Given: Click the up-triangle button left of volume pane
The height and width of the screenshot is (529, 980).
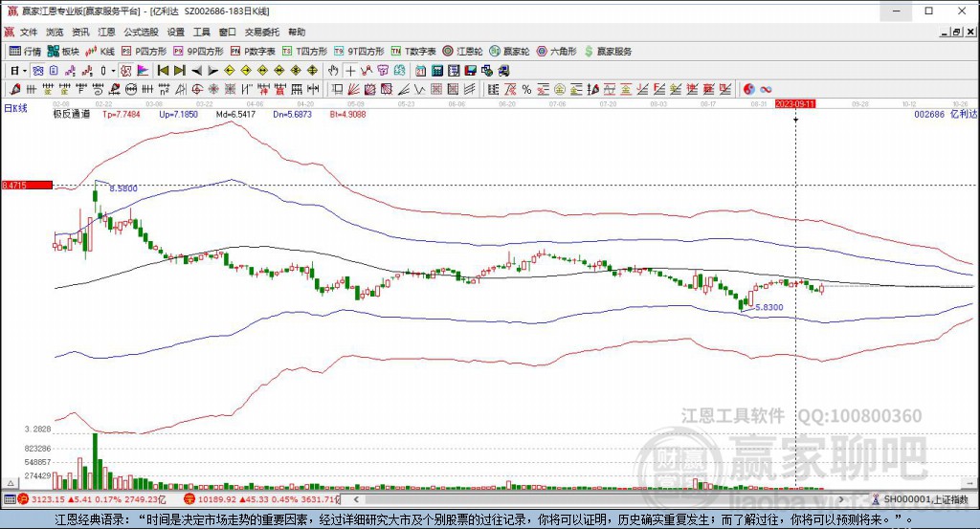Looking at the screenshot, I should [11, 483].
